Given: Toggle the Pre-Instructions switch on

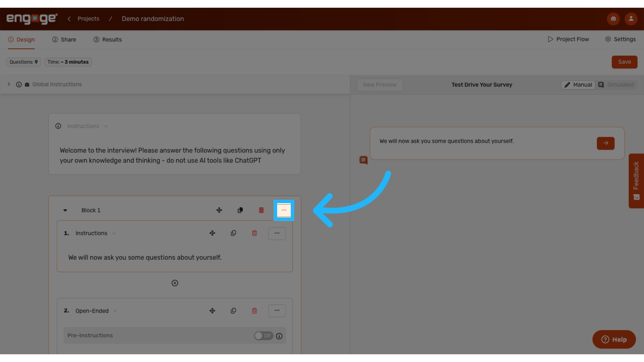Looking at the screenshot, I should [264, 336].
